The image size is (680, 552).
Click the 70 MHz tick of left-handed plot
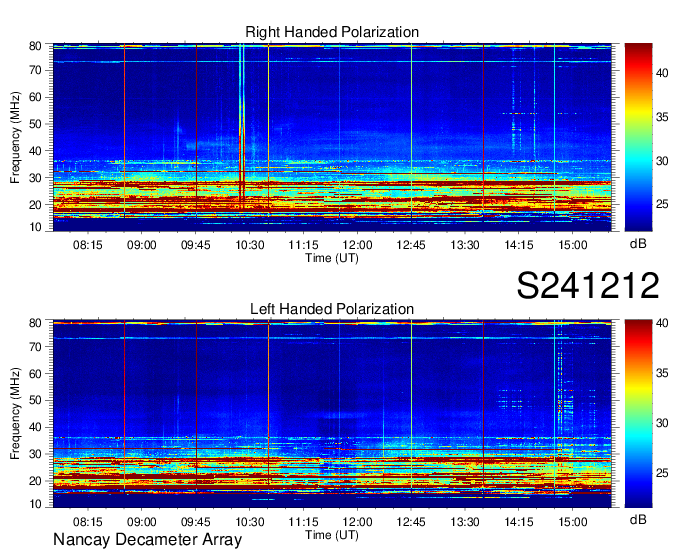(35, 347)
